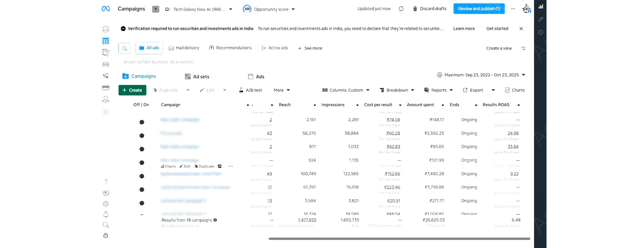Open the Billing card icon in sidebar
644x248 pixels.
pos(106,88)
